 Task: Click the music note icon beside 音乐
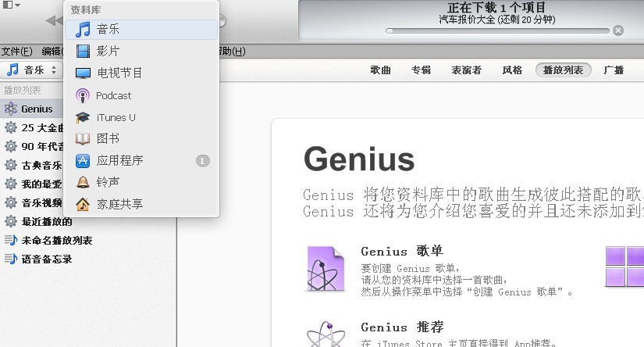[83, 30]
